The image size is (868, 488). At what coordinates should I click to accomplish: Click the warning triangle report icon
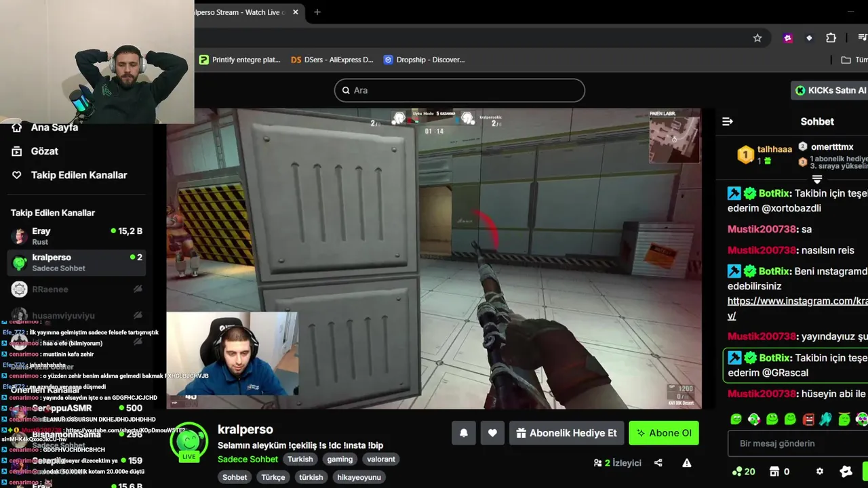tap(687, 463)
